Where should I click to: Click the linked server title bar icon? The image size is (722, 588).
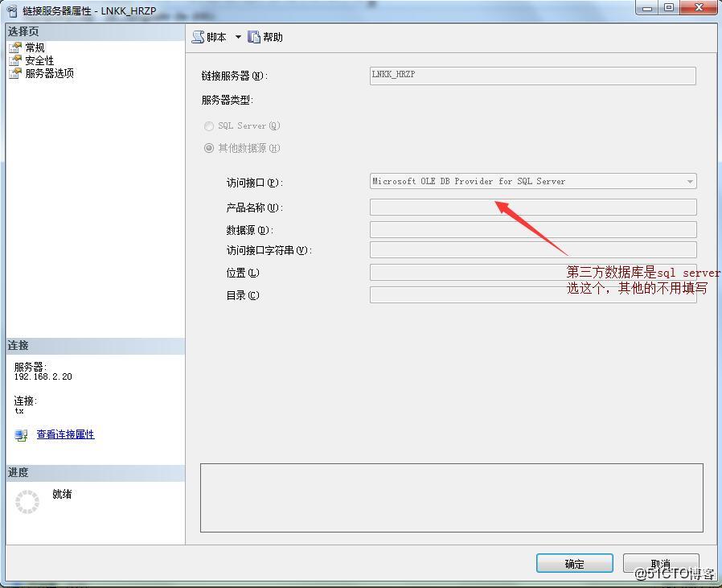[12, 10]
